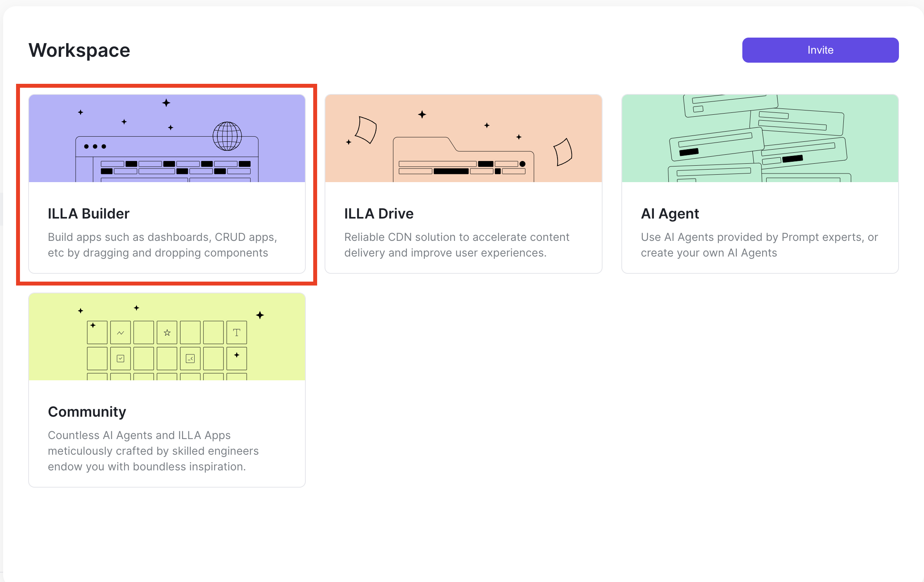The height and width of the screenshot is (582, 924).
Task: Click the purple Invite button
Action: pyautogui.click(x=820, y=50)
